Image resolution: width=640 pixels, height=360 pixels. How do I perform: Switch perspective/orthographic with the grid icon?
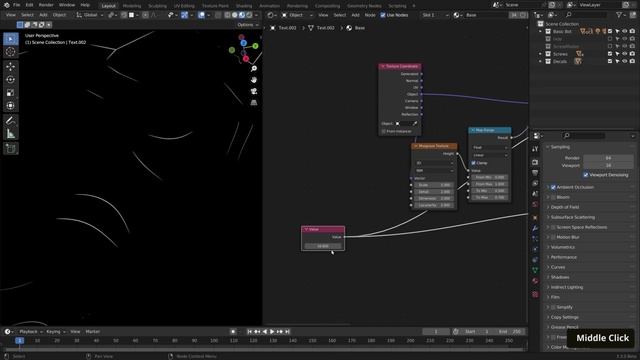click(254, 103)
